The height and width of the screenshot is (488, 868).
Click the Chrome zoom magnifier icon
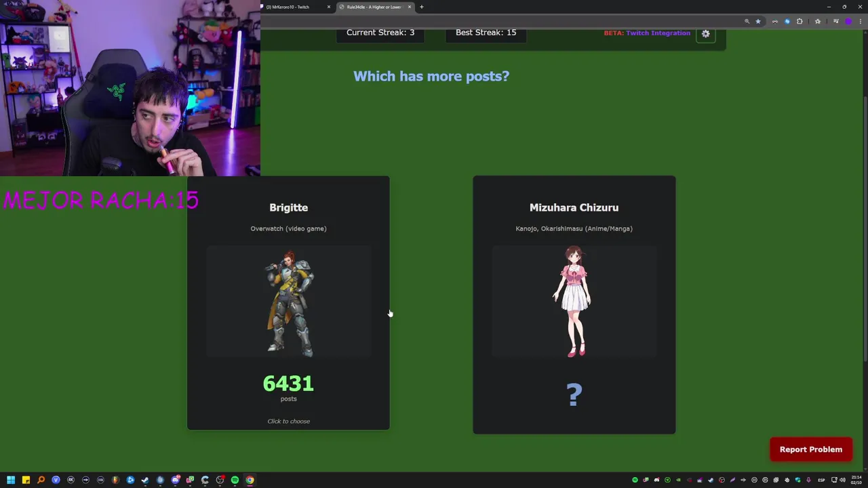click(747, 21)
